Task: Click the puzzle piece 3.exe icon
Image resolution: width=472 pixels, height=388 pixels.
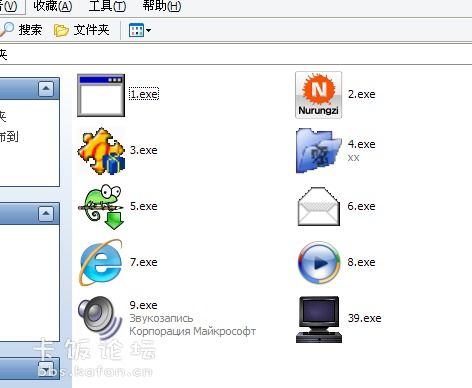Action: click(x=101, y=151)
